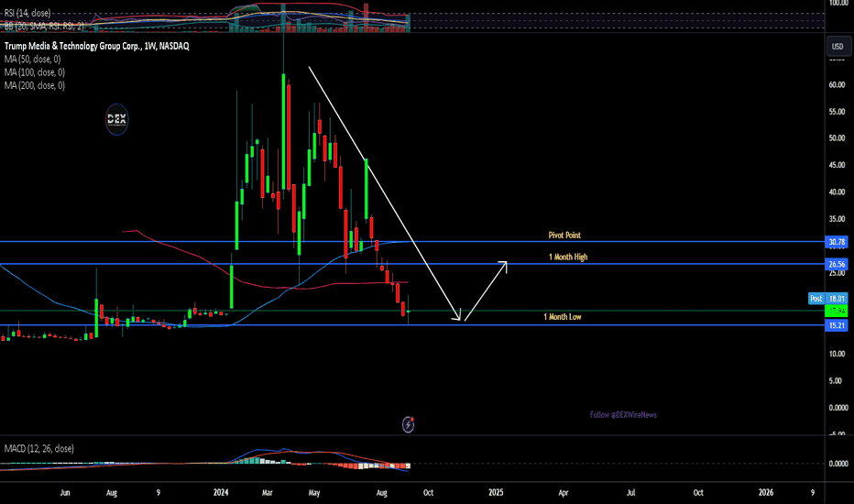
Task: Select the BB (20, SMA, RSI) indicator legend
Action: tap(44, 26)
